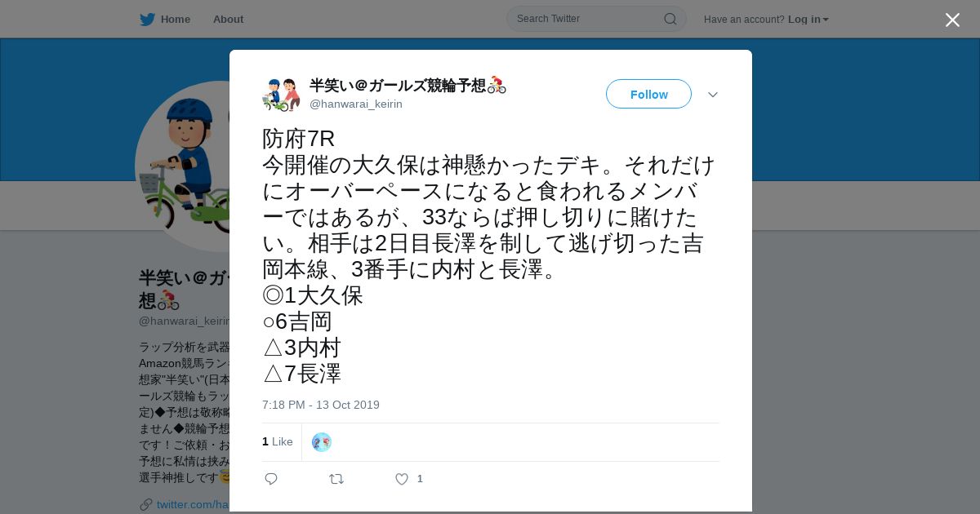980x514 pixels.
Task: Follow the hanwarai_keirin account
Action: click(648, 94)
